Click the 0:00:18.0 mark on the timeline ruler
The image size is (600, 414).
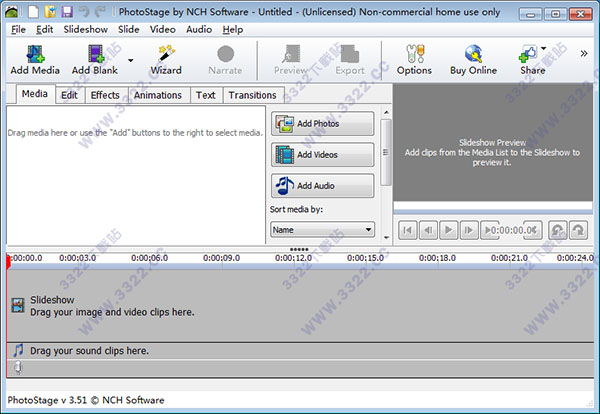click(x=437, y=258)
